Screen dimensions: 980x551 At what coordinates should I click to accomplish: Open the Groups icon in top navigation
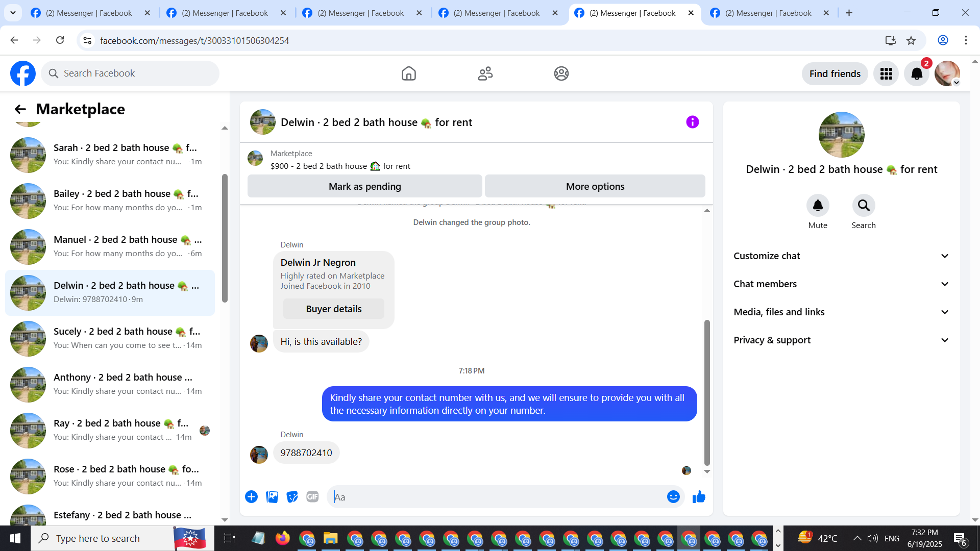(561, 73)
